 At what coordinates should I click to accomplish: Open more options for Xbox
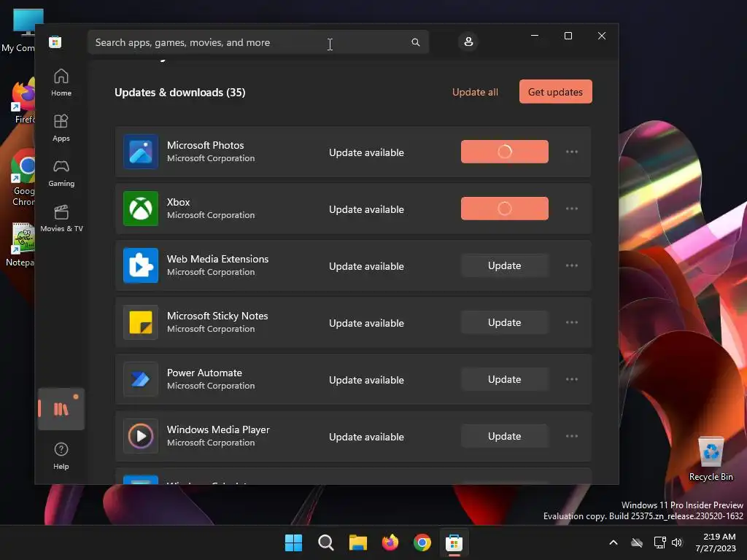pos(572,209)
